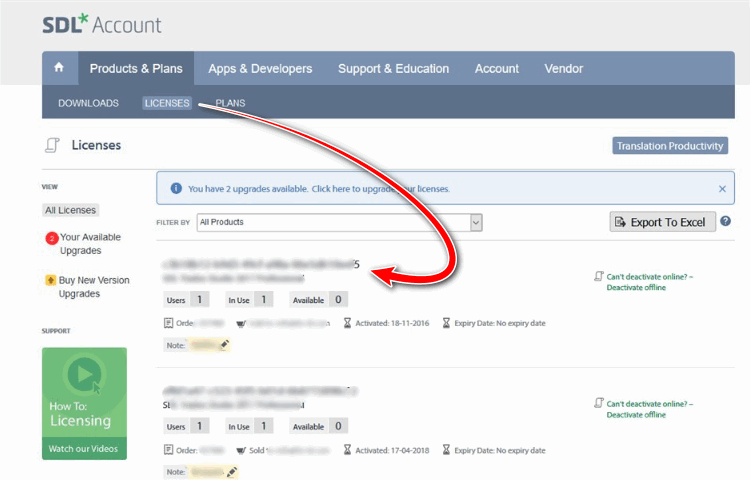The image size is (750, 480).
Task: Export licenses with Export To Excel
Action: (662, 222)
